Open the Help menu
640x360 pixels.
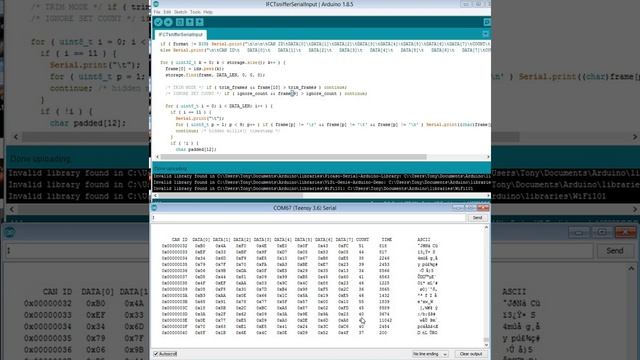(208, 12)
